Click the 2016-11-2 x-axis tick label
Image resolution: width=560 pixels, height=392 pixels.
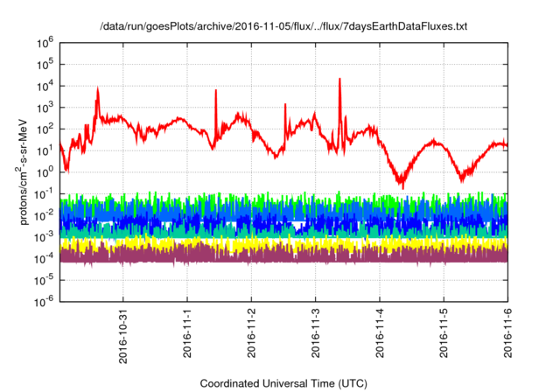pyautogui.click(x=251, y=335)
